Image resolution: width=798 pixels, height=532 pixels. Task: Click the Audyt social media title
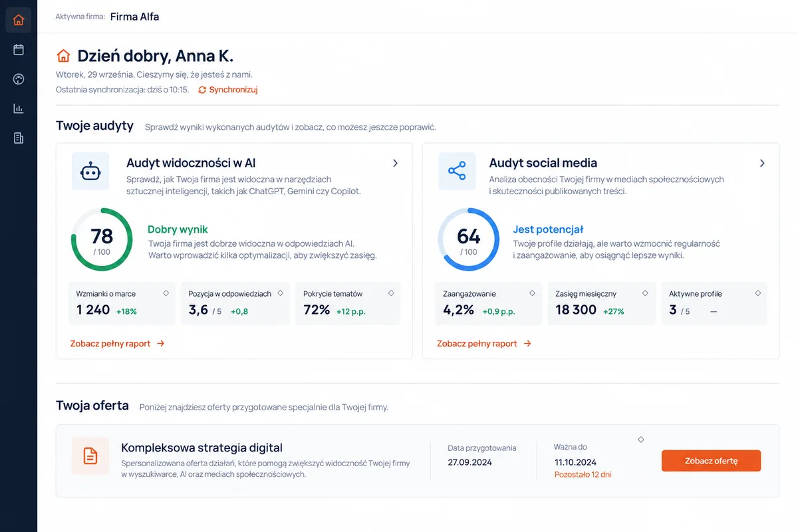click(x=543, y=163)
